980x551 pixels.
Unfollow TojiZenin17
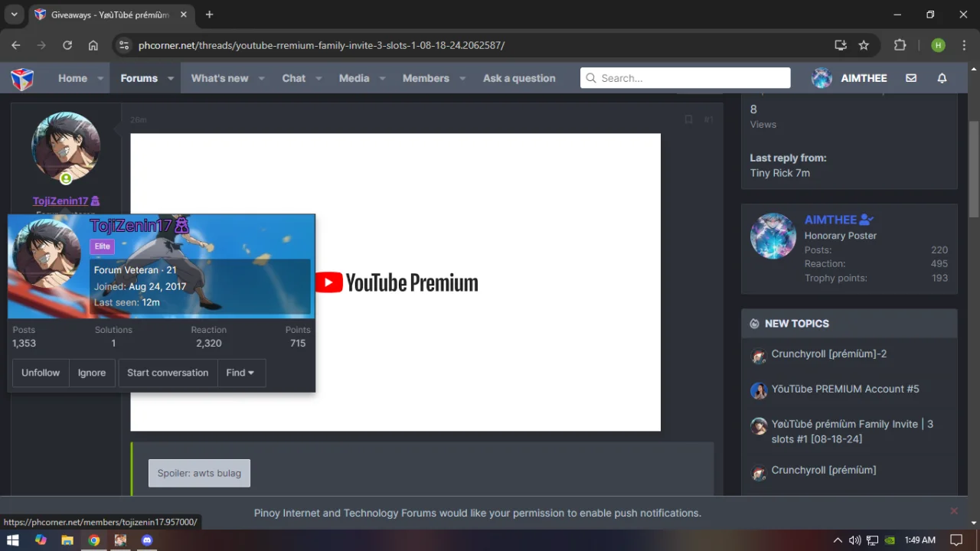[x=41, y=373]
